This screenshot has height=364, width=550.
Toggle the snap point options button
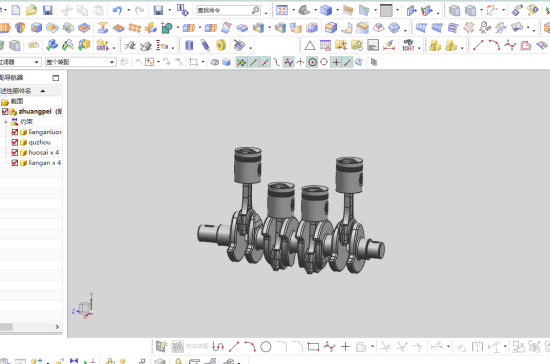click(x=241, y=62)
